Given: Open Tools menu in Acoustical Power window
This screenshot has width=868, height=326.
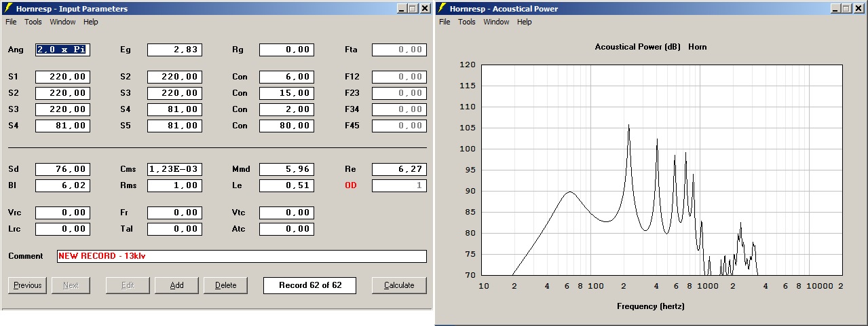Looking at the screenshot, I should 467,22.
